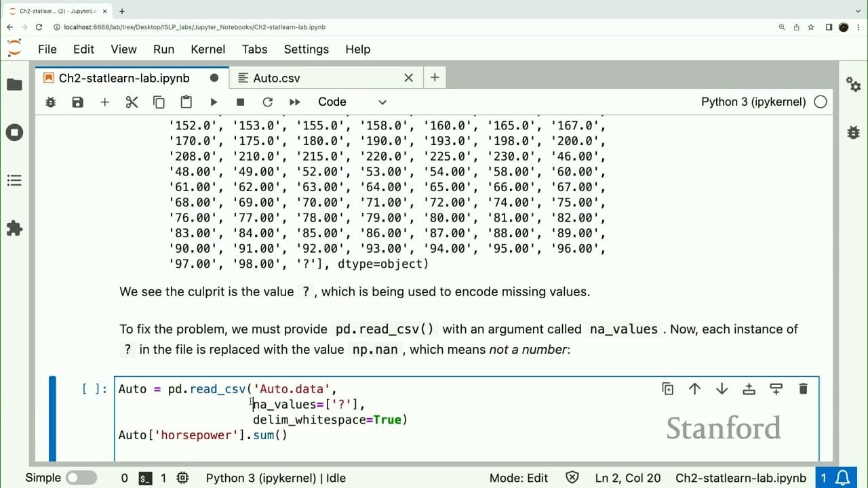Move the cell up with arrow

694,389
